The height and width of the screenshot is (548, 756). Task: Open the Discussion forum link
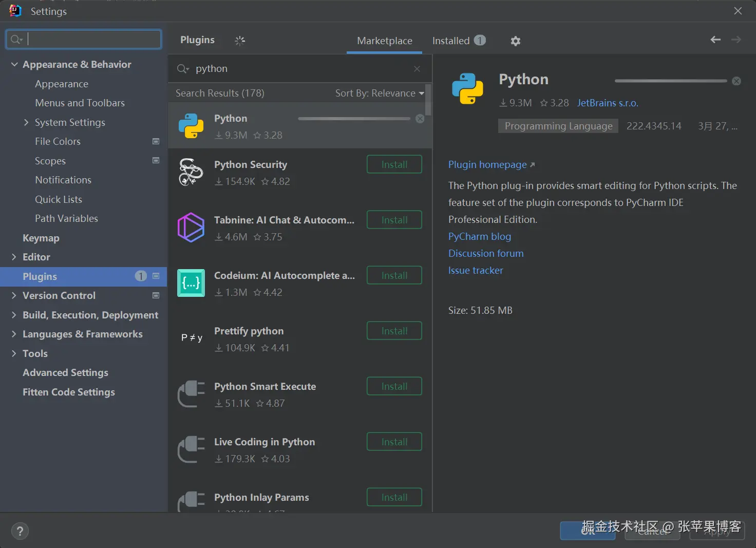click(x=486, y=253)
